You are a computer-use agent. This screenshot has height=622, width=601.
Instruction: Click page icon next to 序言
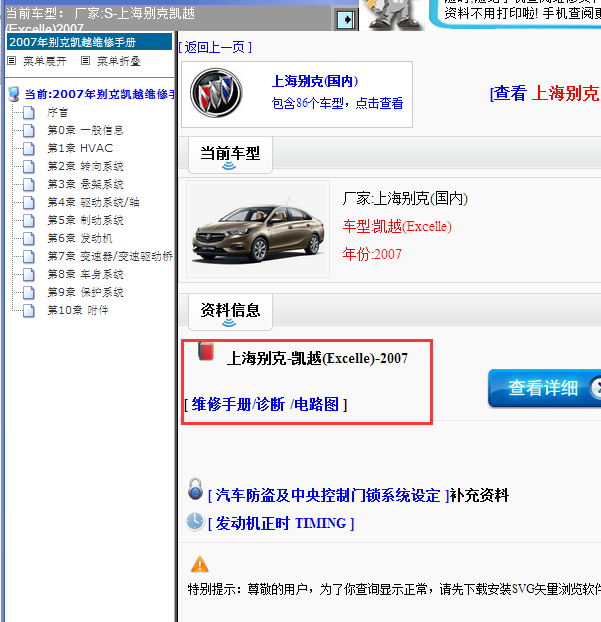coord(29,113)
